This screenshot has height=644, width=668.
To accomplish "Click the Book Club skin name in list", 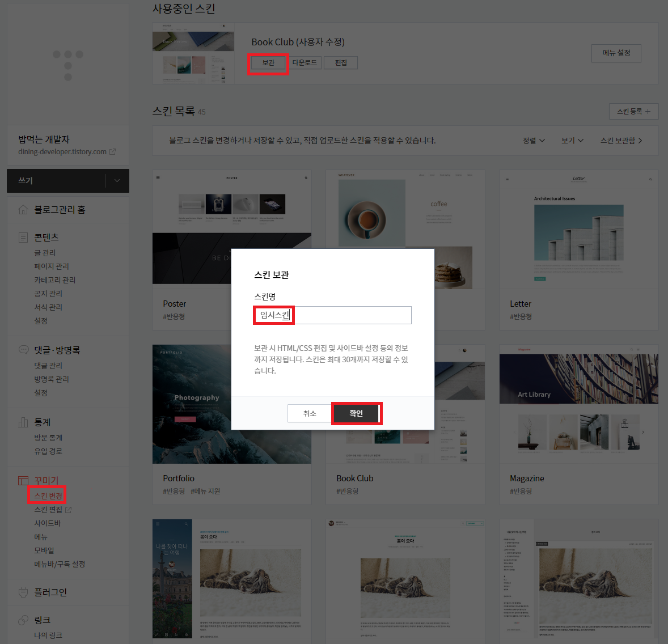I will [x=355, y=478].
